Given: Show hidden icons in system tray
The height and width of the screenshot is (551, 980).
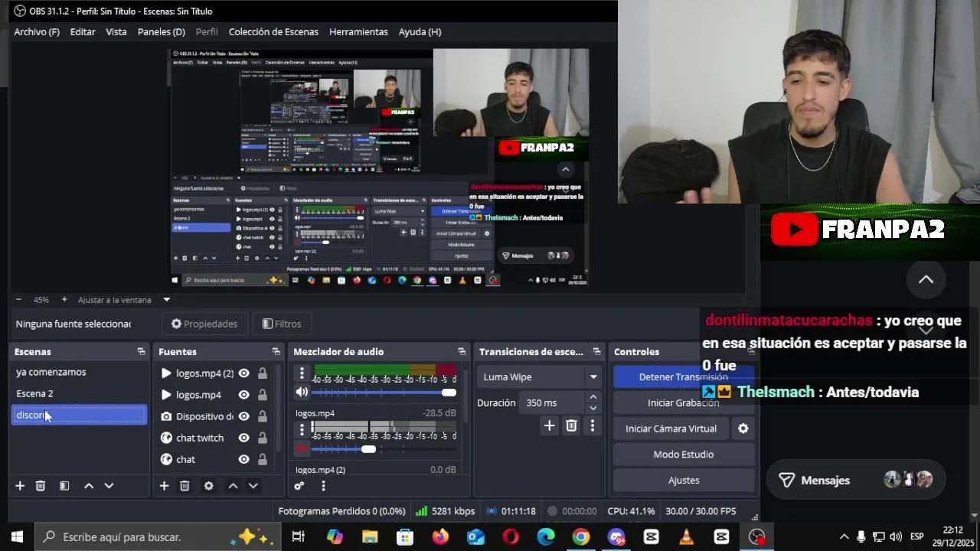Looking at the screenshot, I should pyautogui.click(x=844, y=536).
